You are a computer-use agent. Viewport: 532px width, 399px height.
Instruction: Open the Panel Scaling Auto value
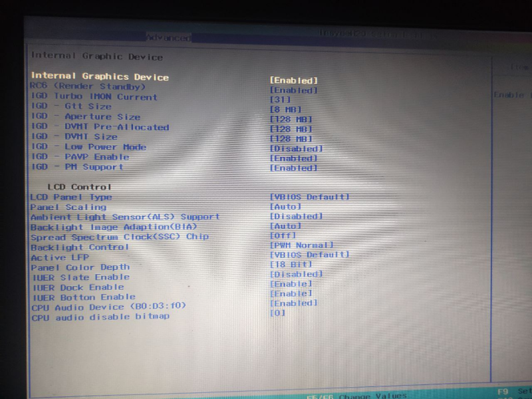click(286, 207)
